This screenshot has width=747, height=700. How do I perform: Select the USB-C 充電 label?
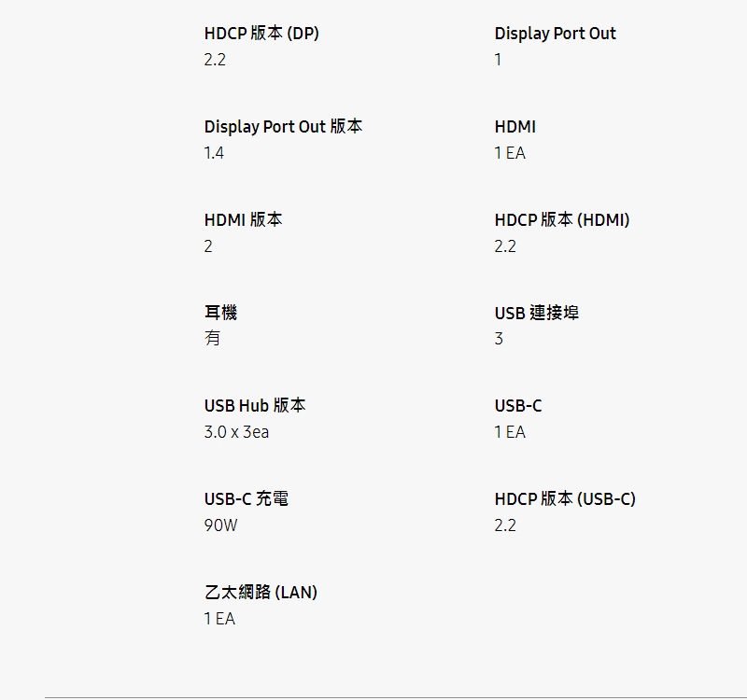pos(247,499)
